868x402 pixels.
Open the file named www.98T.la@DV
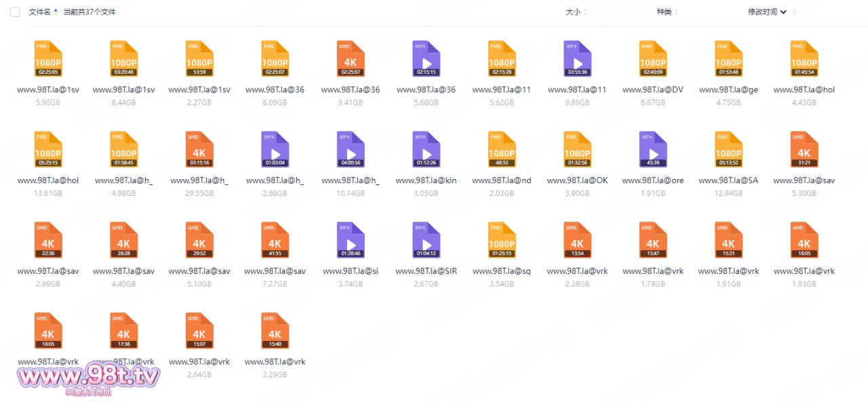click(x=652, y=59)
